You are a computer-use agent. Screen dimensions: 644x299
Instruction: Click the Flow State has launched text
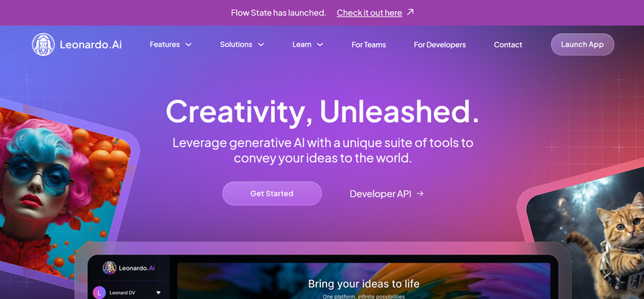click(279, 13)
